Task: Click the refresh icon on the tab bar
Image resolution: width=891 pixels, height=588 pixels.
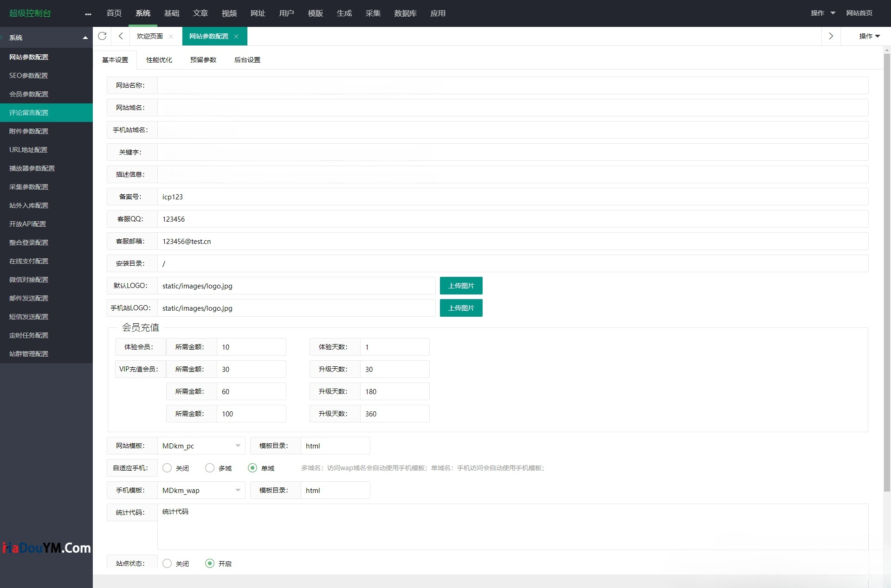Action: [x=103, y=36]
